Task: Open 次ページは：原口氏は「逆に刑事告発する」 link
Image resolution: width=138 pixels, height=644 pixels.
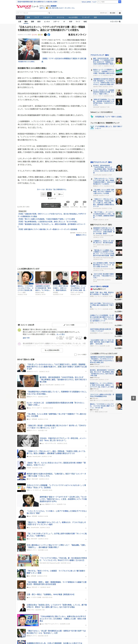Action: (52, 190)
